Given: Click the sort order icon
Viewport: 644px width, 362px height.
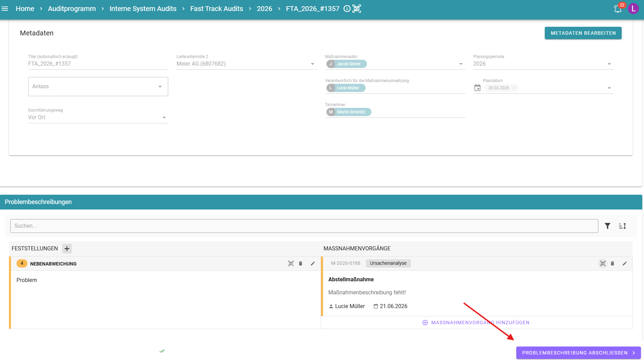Looking at the screenshot, I should pyautogui.click(x=623, y=226).
